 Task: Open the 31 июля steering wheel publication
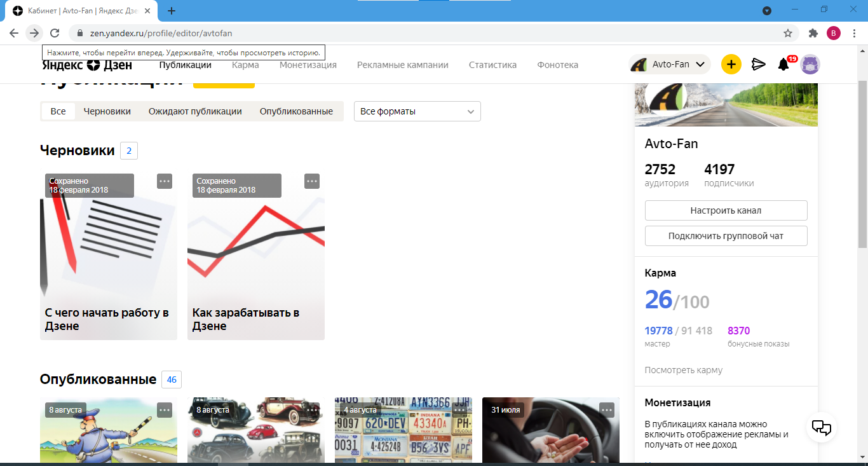coord(551,430)
